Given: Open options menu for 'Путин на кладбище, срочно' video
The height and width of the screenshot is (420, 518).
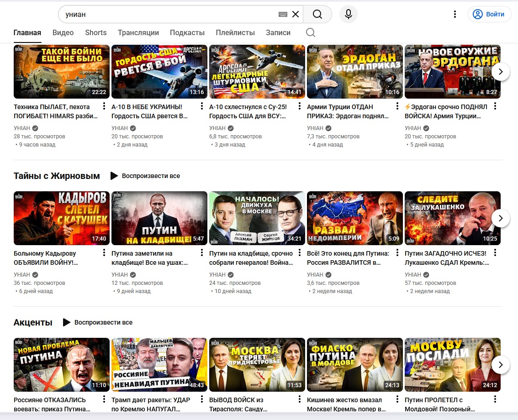Looking at the screenshot, I should click(300, 252).
